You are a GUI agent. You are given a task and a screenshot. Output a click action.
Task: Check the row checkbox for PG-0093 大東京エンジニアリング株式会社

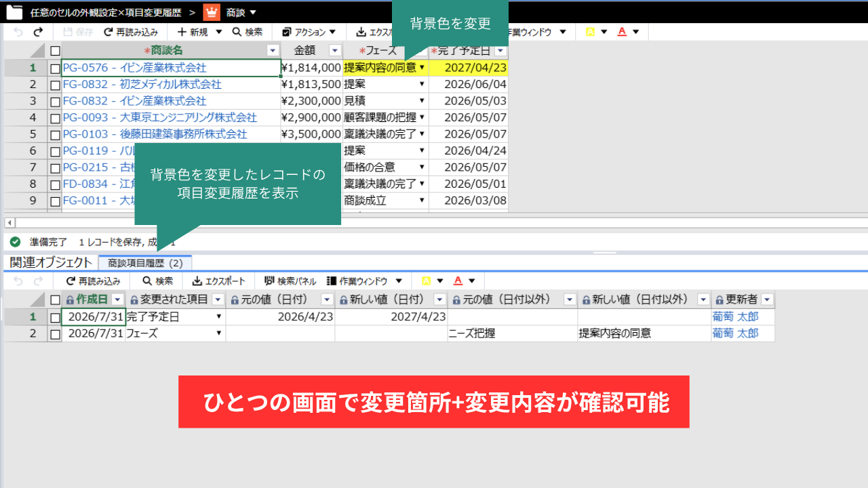pyautogui.click(x=55, y=118)
